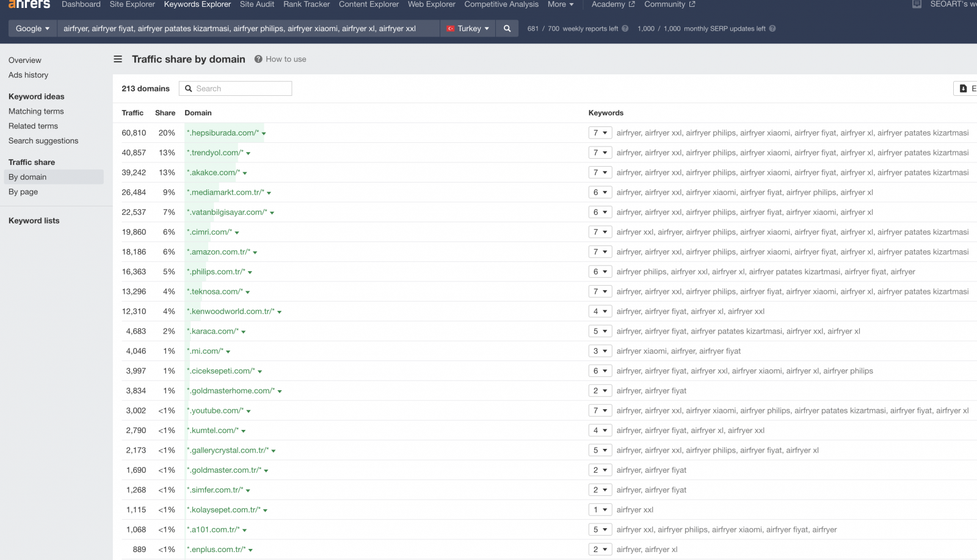Open the ciceksepeti.com domain link
977x560 pixels.
pos(220,371)
